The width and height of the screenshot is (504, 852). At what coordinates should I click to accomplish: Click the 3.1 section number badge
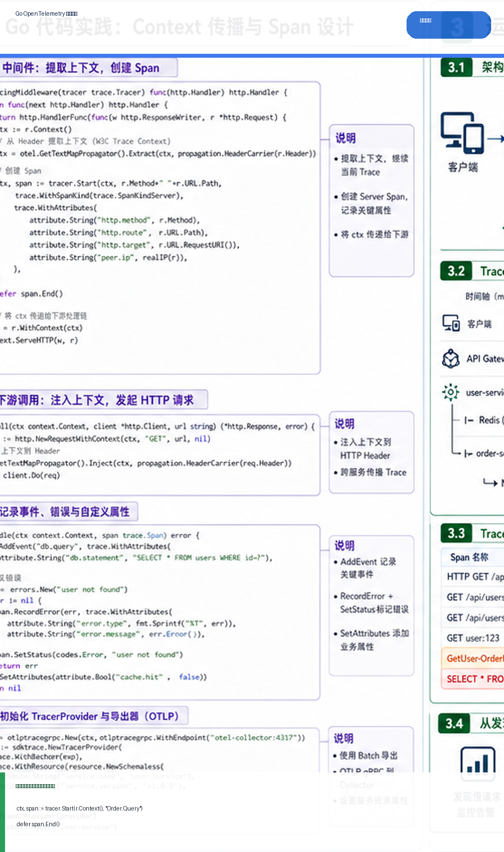coord(456,68)
